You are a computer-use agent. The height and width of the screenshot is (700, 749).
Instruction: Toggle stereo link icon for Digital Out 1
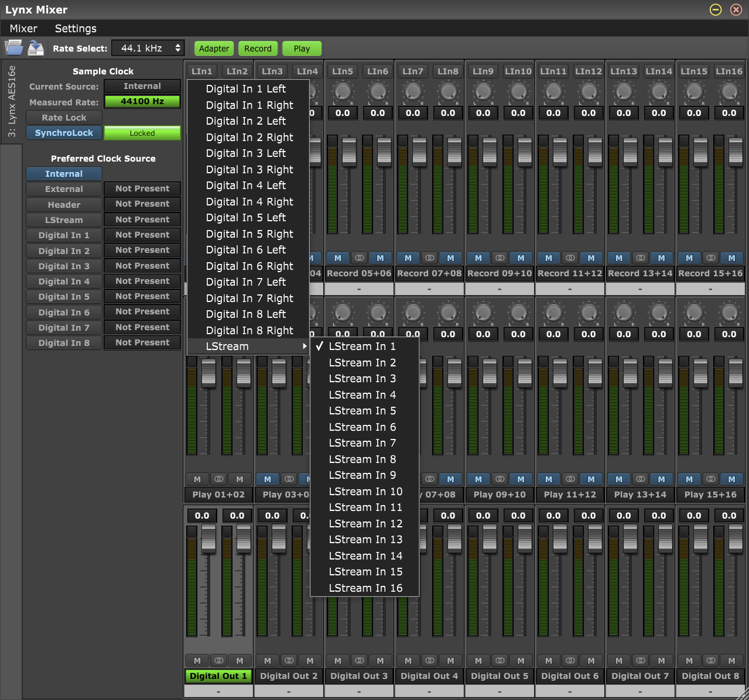pos(218,661)
